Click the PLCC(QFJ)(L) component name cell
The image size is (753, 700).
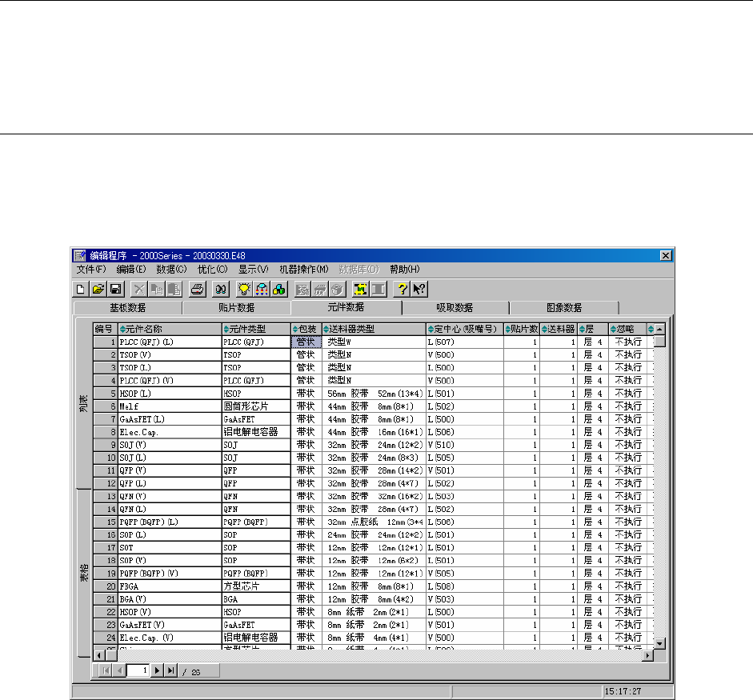coord(170,342)
